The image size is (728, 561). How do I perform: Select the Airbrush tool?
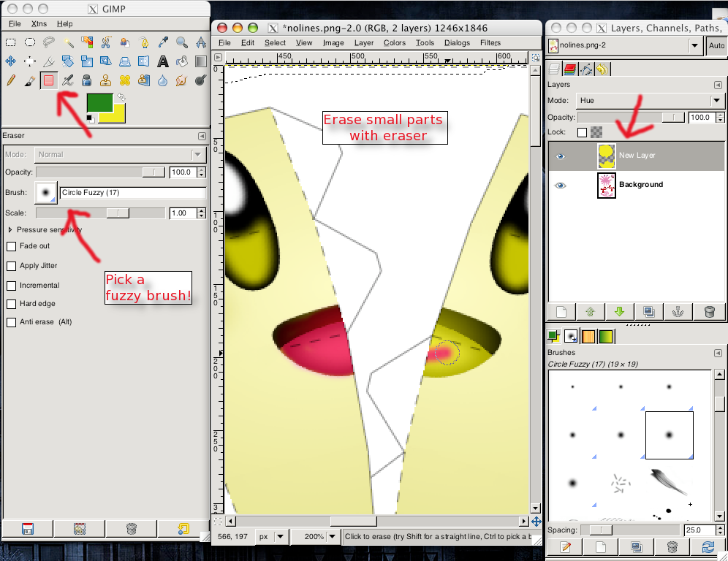(x=68, y=80)
